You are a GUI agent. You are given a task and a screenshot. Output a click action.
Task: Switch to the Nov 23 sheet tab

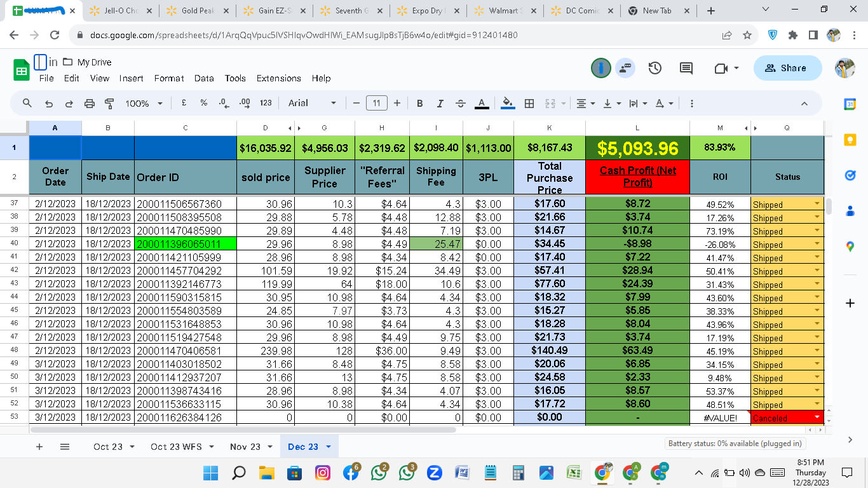pos(245,447)
